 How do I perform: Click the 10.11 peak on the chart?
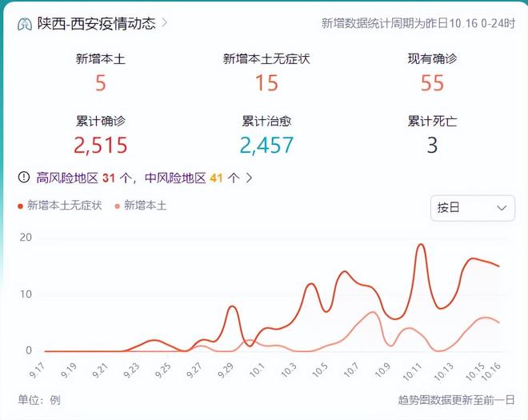[421, 245]
